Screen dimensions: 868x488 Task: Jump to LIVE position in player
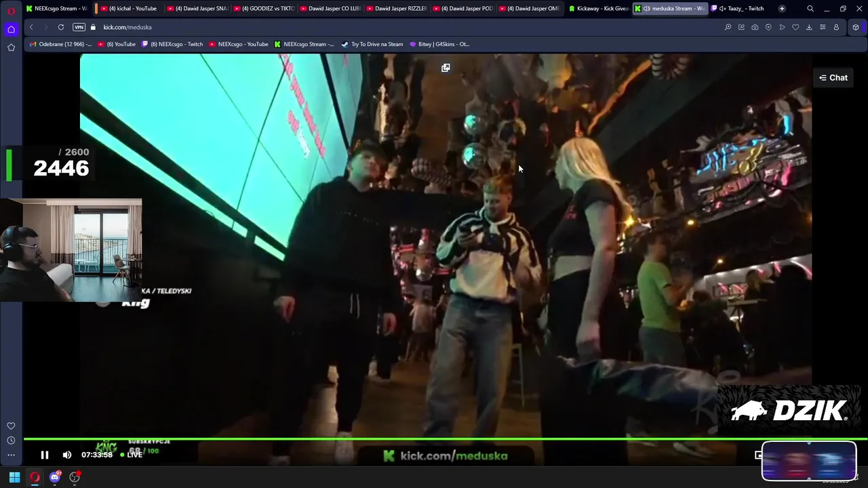point(131,455)
